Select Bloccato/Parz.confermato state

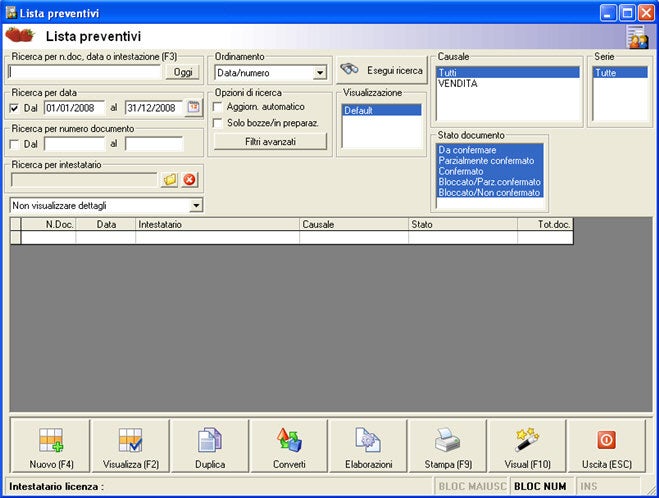[x=490, y=182]
